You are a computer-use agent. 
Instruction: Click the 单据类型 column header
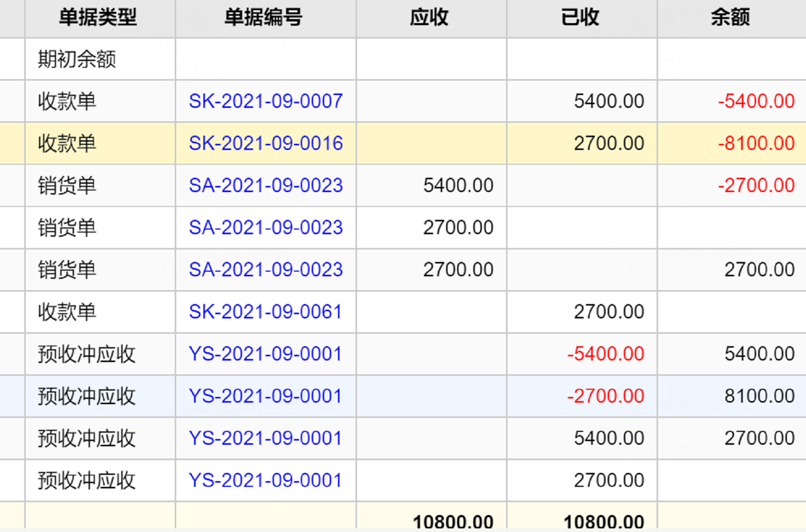coord(98,17)
